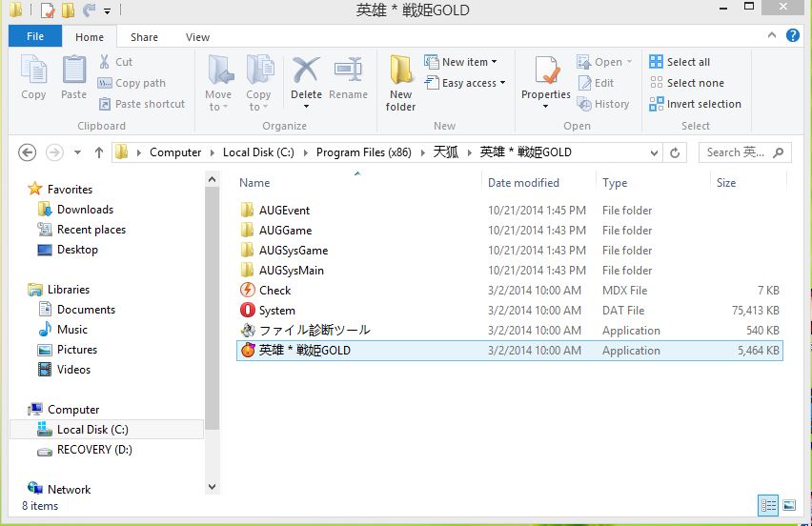
Task: Create a New folder from the ribbon
Action: (x=401, y=83)
